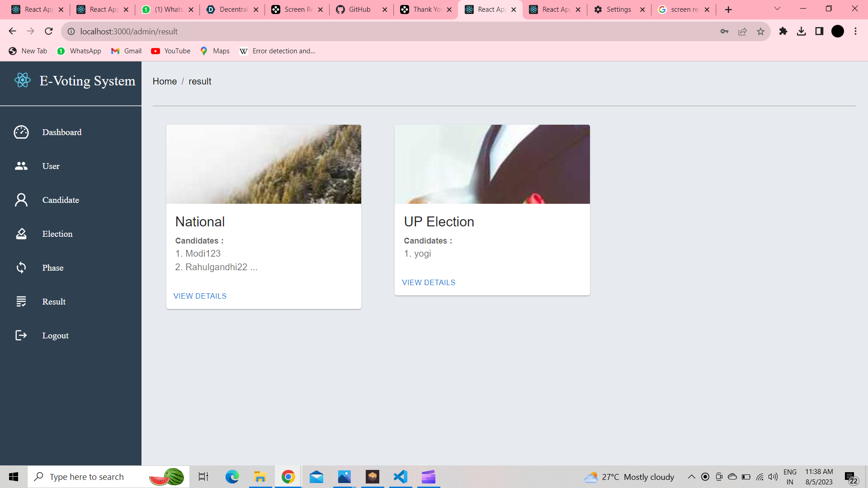Screen dimensions: 868x488
Task: Toggle the browser side panel
Action: [819, 31]
